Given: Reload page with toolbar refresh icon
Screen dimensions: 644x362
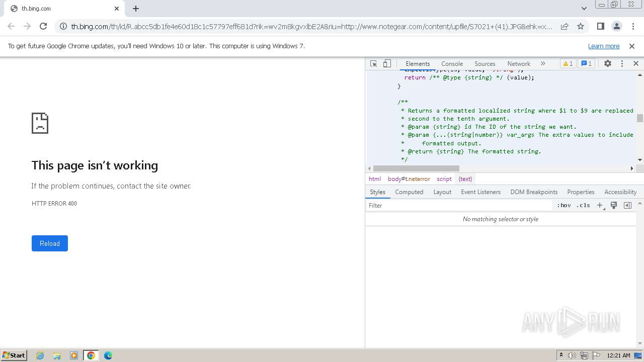Looking at the screenshot, I should pyautogui.click(x=43, y=26).
